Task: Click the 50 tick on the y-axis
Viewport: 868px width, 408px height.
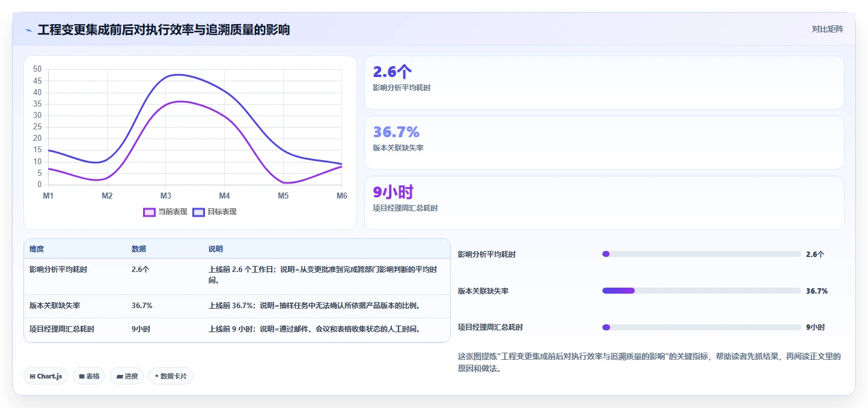Action: pos(37,69)
